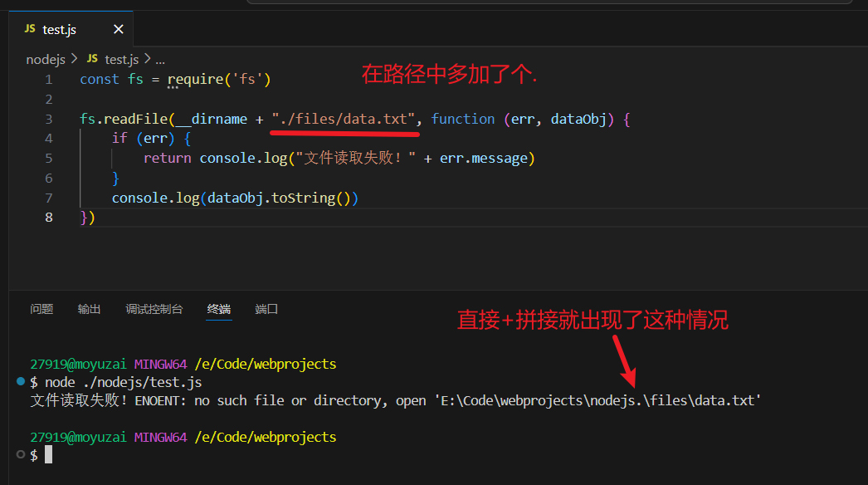The width and height of the screenshot is (868, 485).
Task: Expand the breadcrumb ellipsis symbol list
Action: (160, 60)
